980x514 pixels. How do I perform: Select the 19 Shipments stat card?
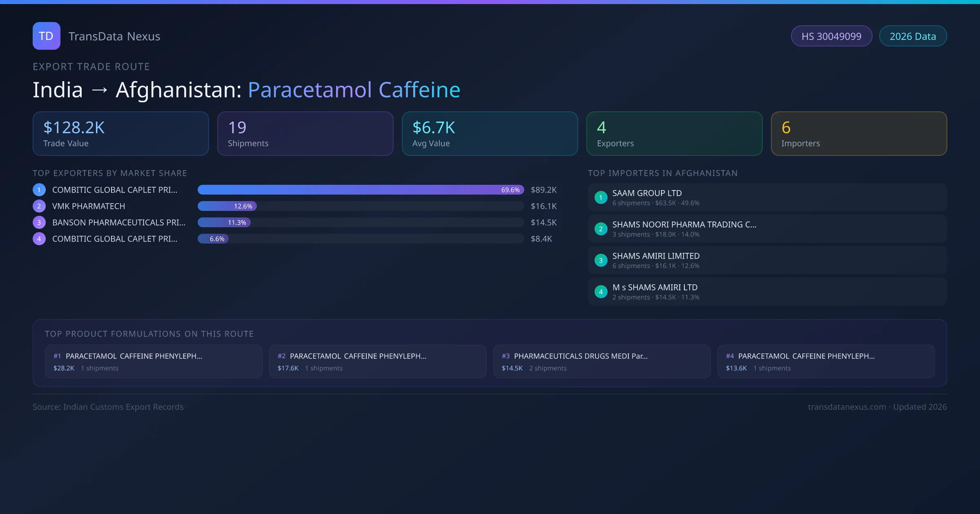305,134
